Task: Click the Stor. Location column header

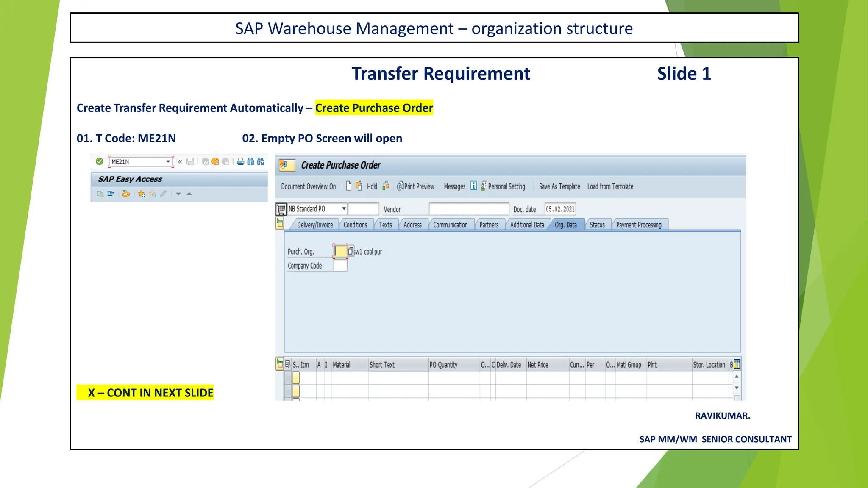Action: (710, 365)
